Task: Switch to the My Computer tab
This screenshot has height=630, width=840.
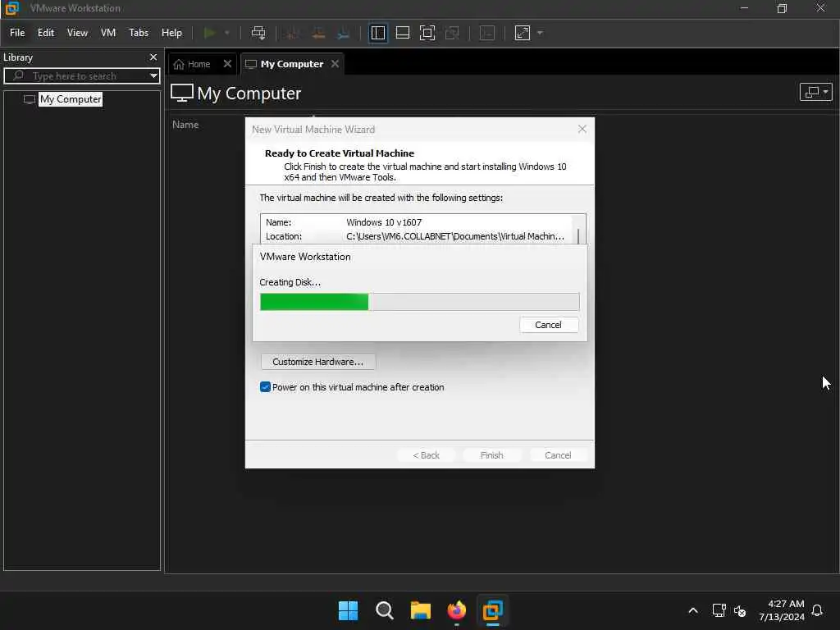Action: coord(285,64)
